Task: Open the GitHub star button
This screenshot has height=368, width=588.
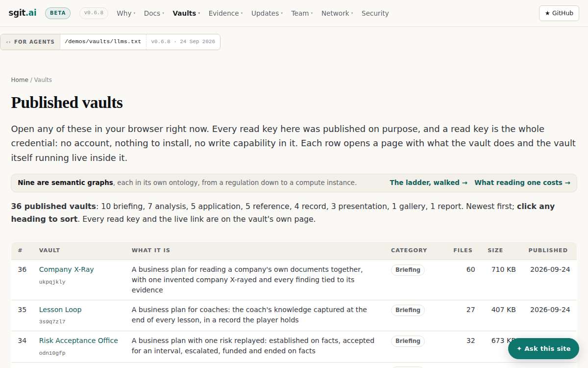Action: click(x=559, y=13)
